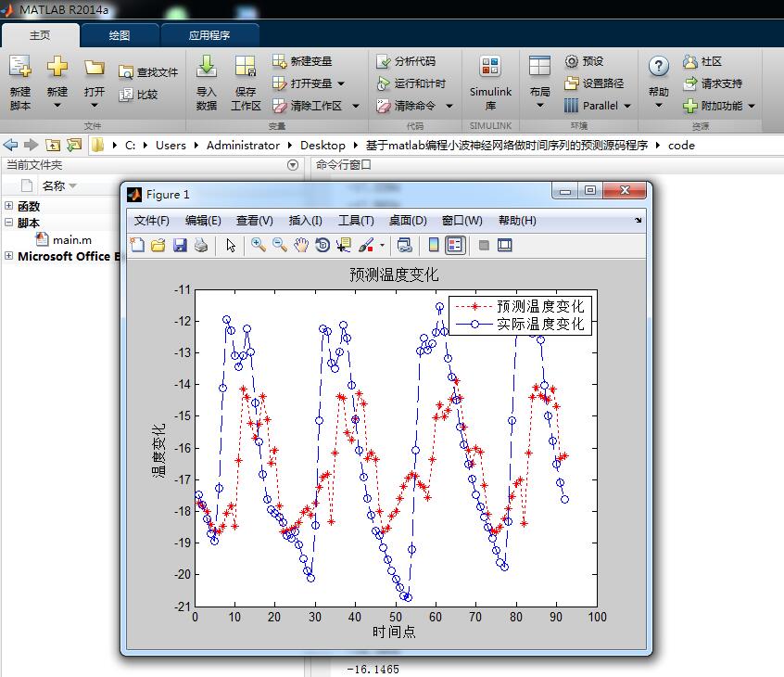
Task: Switch to the 绘图 (Plots) tab
Action: coord(119,35)
